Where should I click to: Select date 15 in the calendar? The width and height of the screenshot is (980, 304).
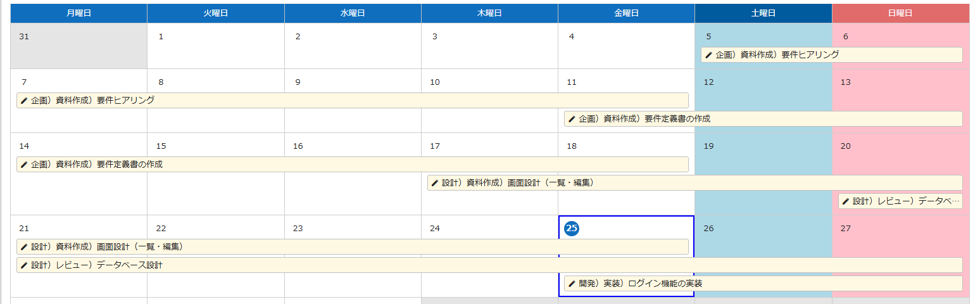tap(161, 146)
